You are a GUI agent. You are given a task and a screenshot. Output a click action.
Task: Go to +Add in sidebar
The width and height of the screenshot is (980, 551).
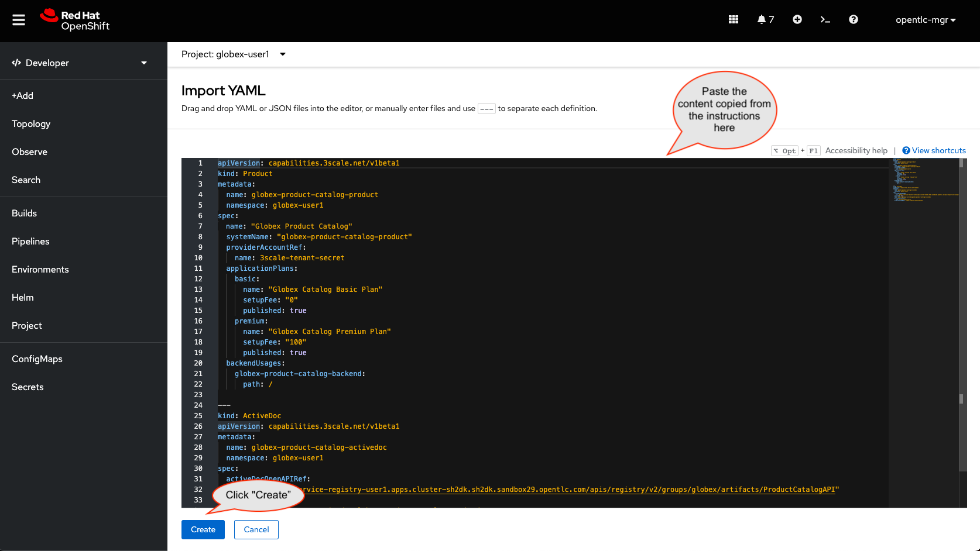coord(22,95)
